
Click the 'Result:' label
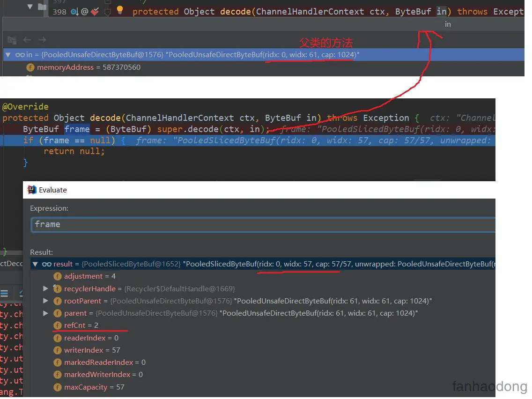41,252
